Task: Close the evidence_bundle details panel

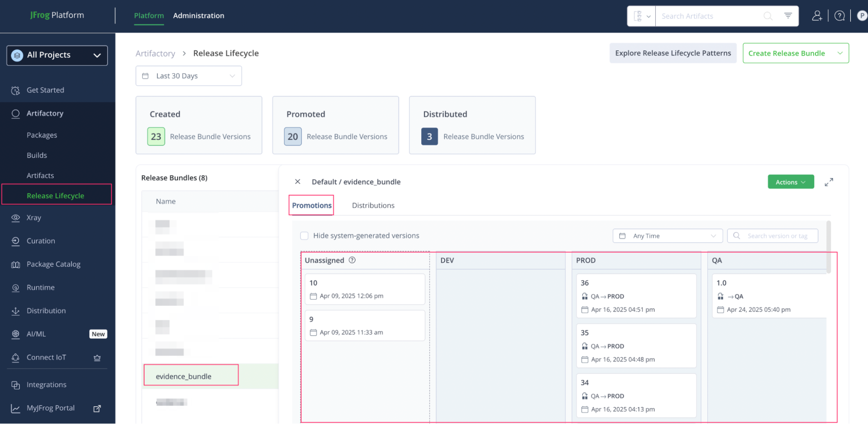Action: (x=297, y=182)
